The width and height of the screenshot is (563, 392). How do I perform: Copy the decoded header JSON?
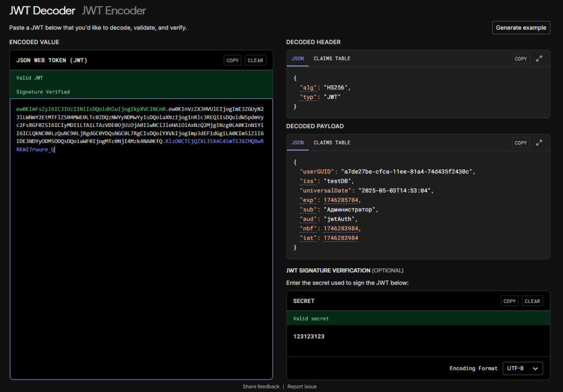[x=520, y=59]
